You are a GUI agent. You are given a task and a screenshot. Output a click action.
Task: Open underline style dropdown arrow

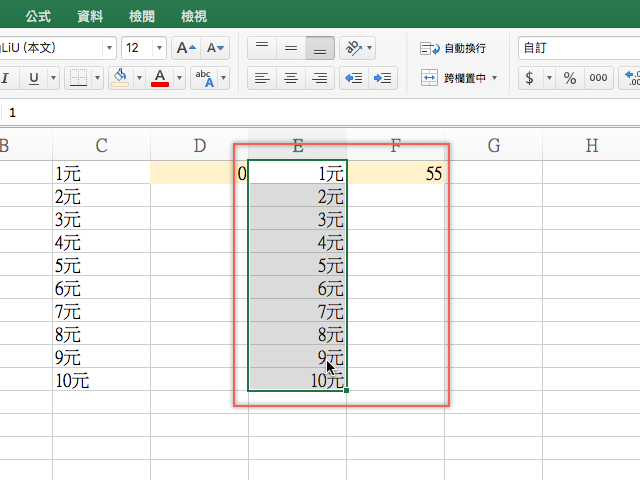(x=53, y=78)
